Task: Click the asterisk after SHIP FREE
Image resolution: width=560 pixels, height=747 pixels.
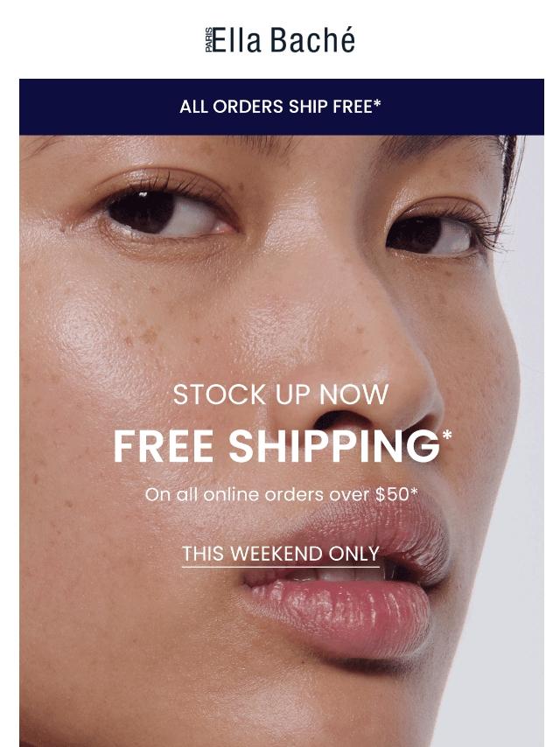Action: click(x=377, y=103)
